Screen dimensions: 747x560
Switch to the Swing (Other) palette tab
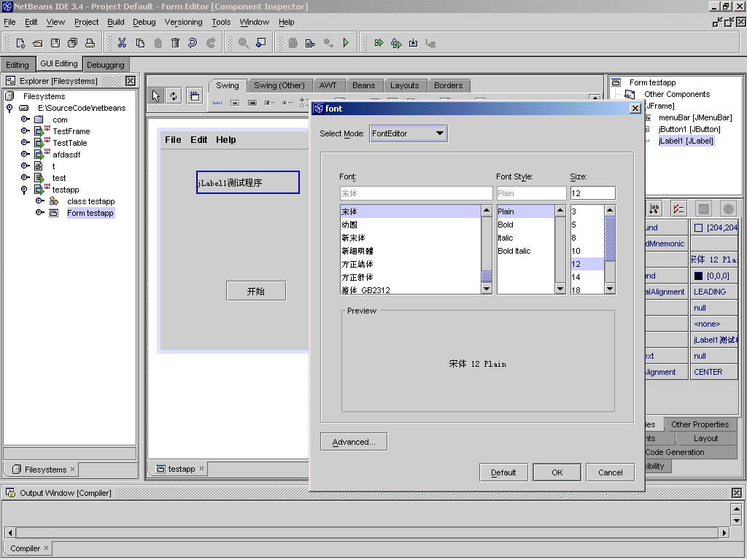279,86
